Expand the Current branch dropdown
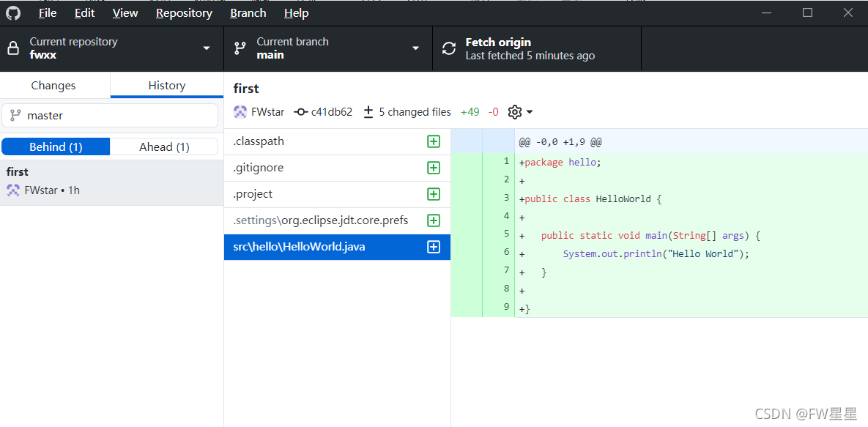 [x=328, y=49]
